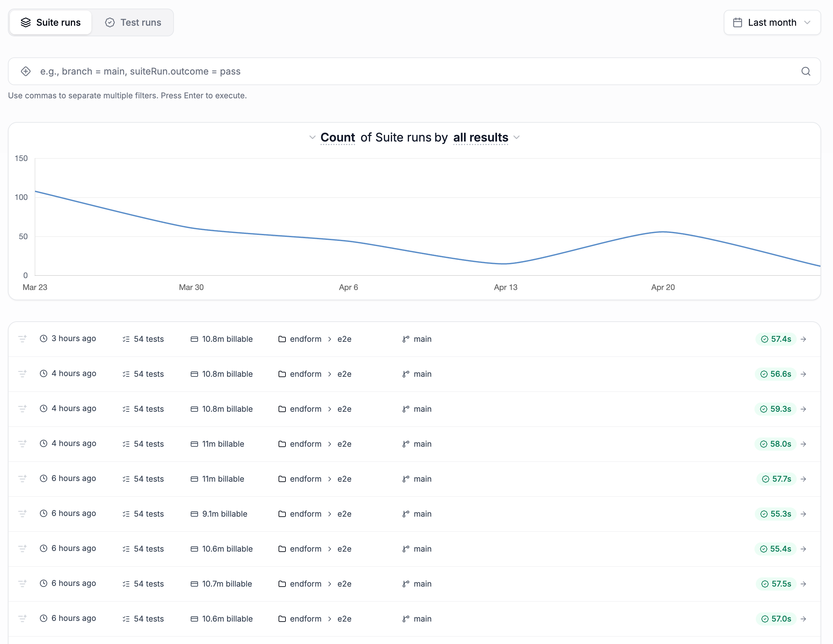Open run details arrow for 58.0s run
The image size is (833, 644).
pyautogui.click(x=804, y=444)
